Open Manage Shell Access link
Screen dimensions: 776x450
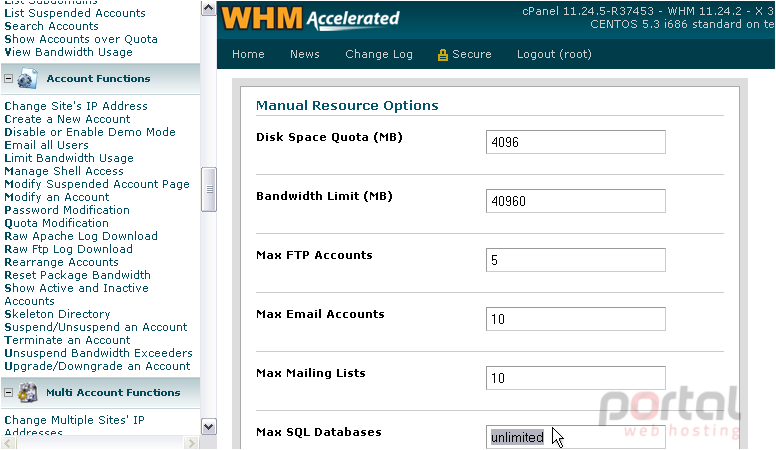(64, 171)
